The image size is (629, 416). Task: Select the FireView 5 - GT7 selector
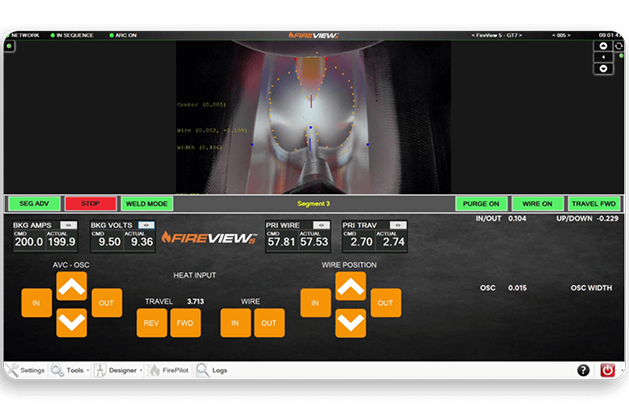click(x=497, y=35)
